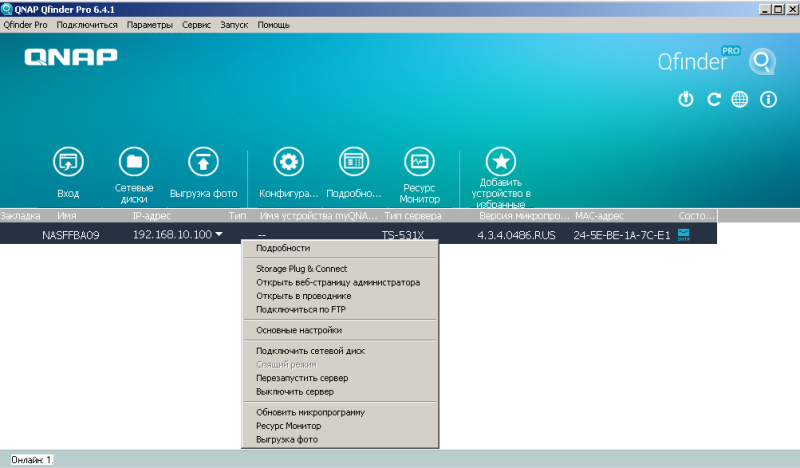Open the info icon in the header
Screen dimensions: 800x468
(768, 99)
